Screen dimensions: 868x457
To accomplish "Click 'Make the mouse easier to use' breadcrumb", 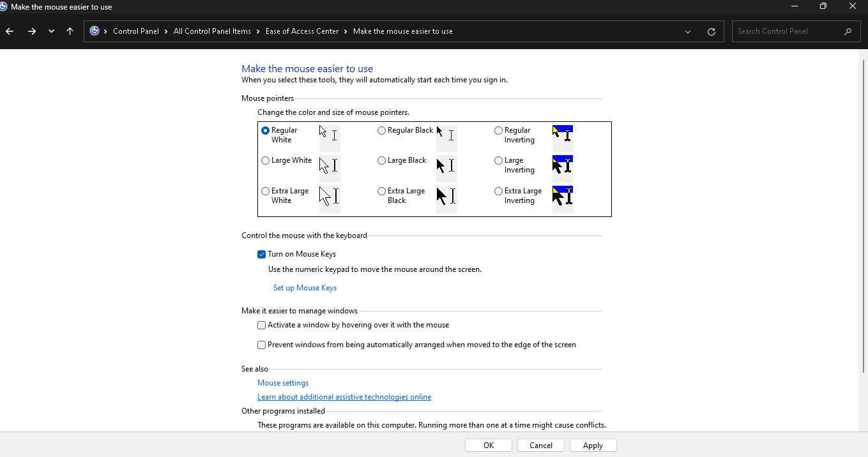I will [403, 31].
